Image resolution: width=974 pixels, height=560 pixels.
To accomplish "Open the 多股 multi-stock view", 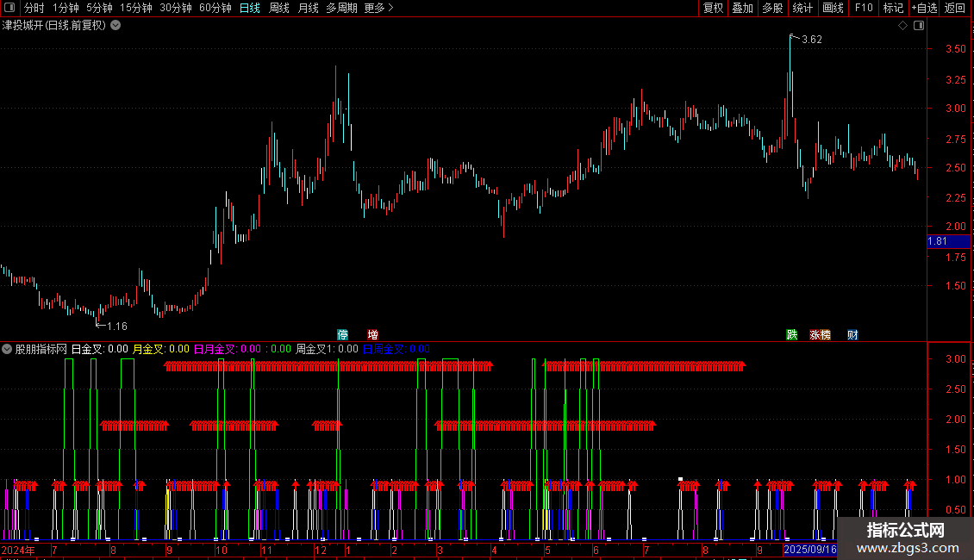I will (x=772, y=8).
